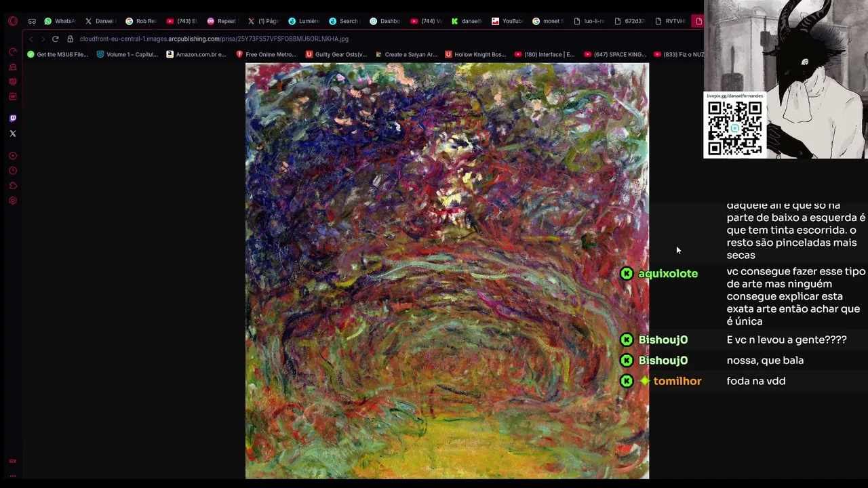Open sidebar three-dots setup menu
The image size is (868, 488).
(x=13, y=476)
